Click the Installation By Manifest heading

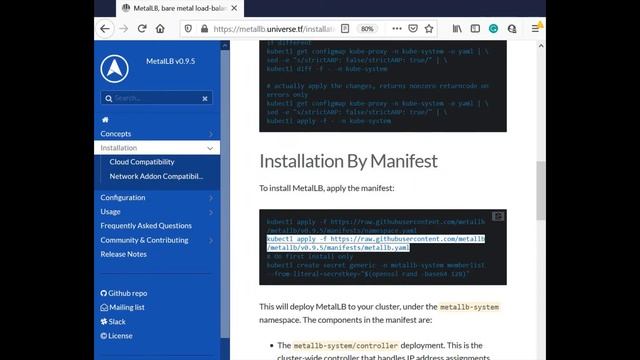point(348,161)
